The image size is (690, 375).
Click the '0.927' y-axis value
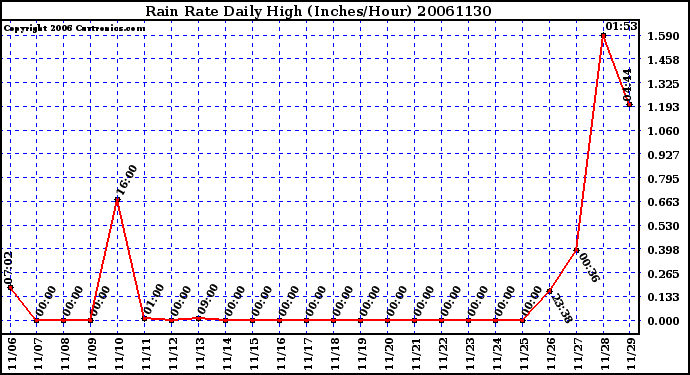coord(664,155)
